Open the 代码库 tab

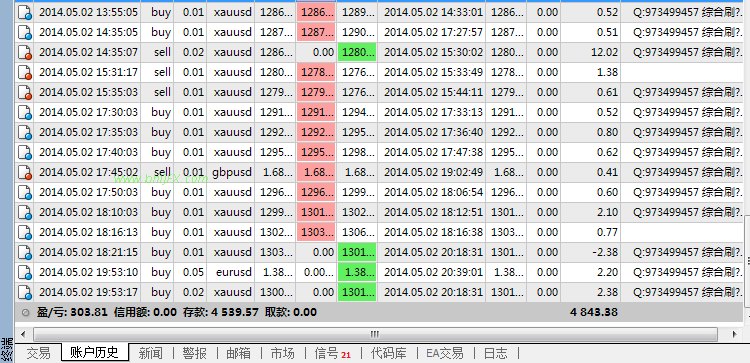click(x=389, y=353)
